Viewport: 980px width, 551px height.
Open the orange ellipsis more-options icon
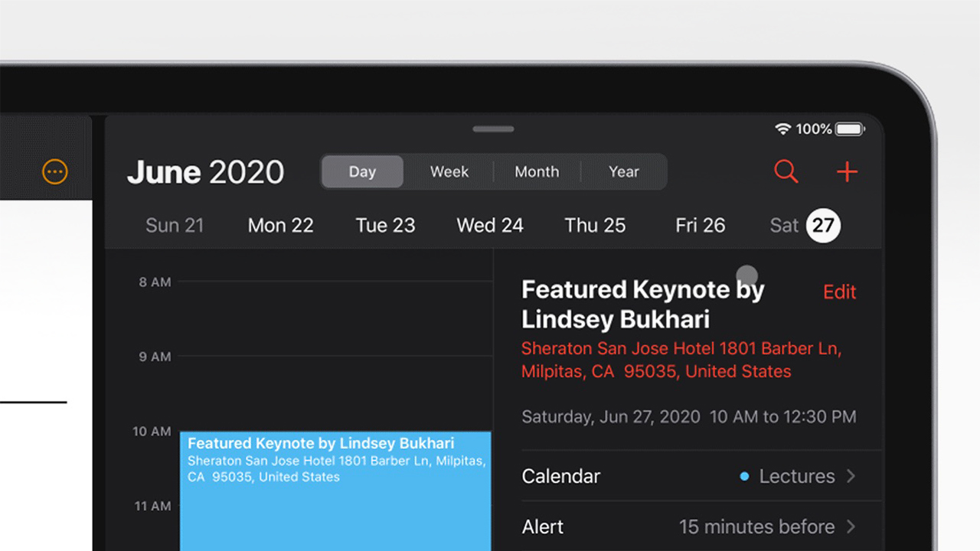coord(55,171)
